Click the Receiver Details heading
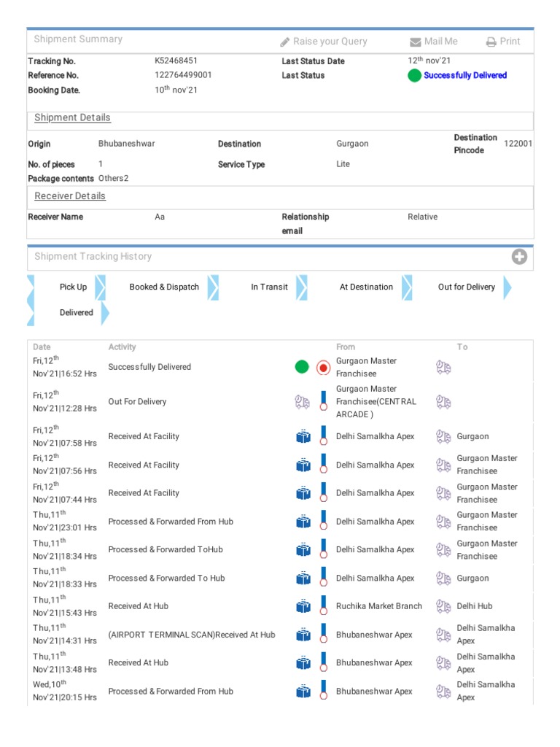 (x=70, y=196)
